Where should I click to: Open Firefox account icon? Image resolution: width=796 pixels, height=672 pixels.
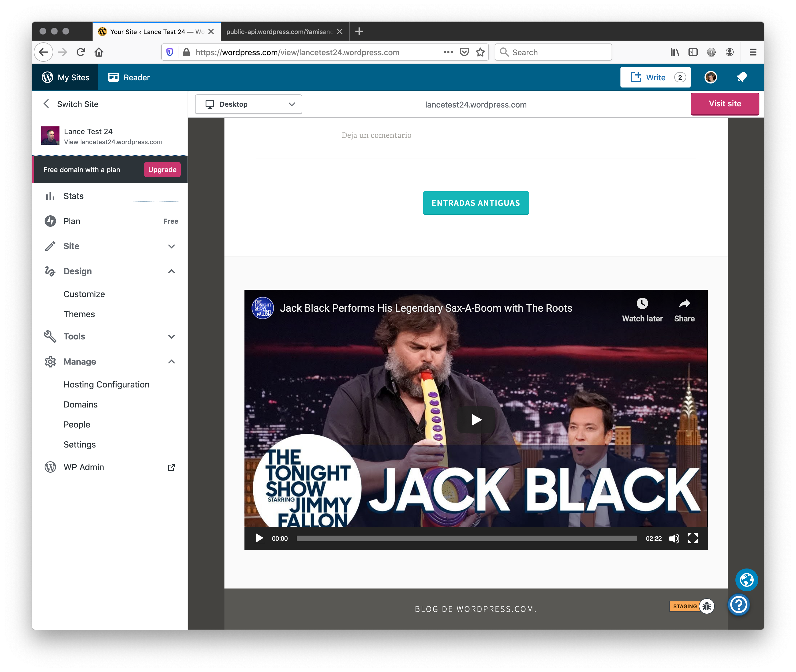(729, 52)
